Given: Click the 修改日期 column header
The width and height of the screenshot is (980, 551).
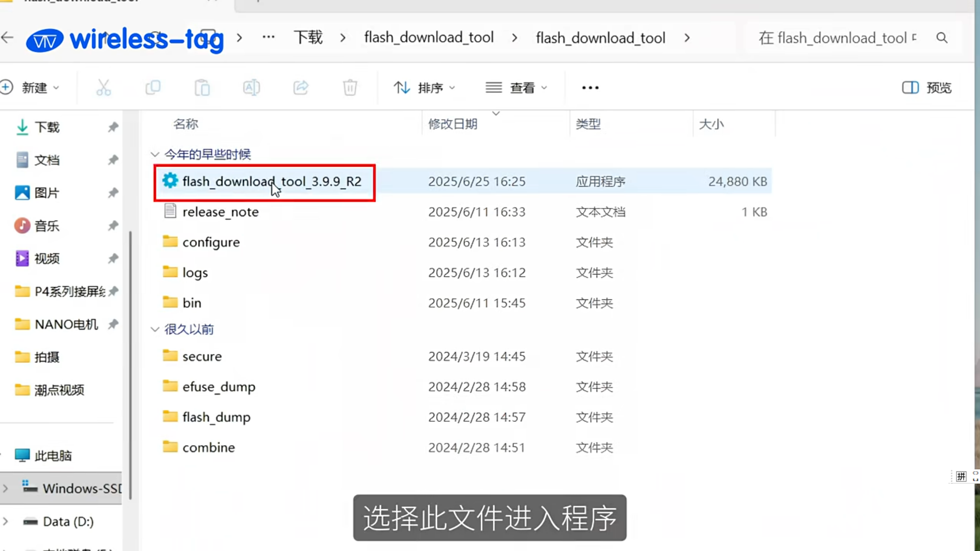Looking at the screenshot, I should coord(452,124).
